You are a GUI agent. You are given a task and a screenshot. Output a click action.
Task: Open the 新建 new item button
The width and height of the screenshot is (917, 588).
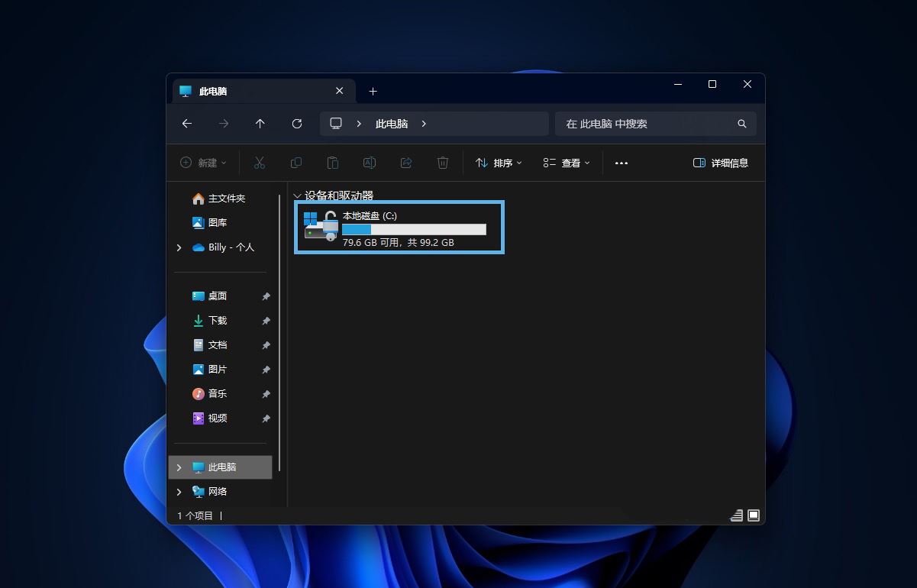(203, 163)
